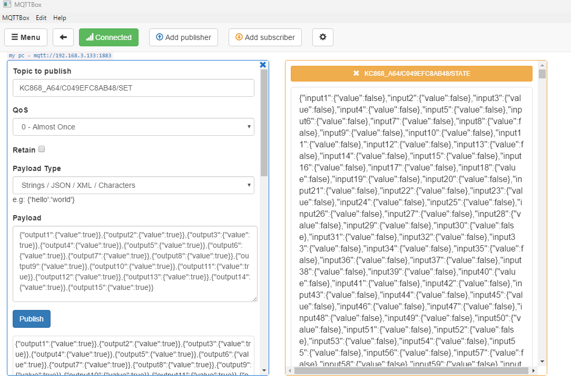Open the Help menu
Image resolution: width=571 pixels, height=392 pixels.
60,17
